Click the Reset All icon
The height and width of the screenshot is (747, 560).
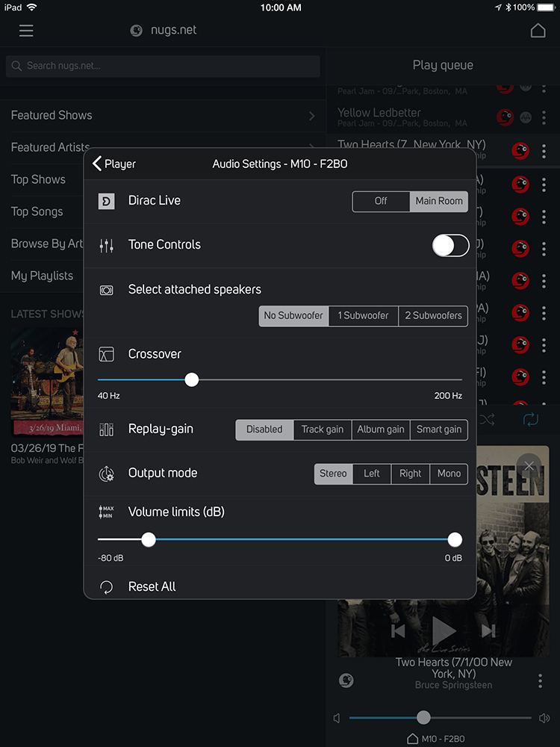click(x=107, y=587)
